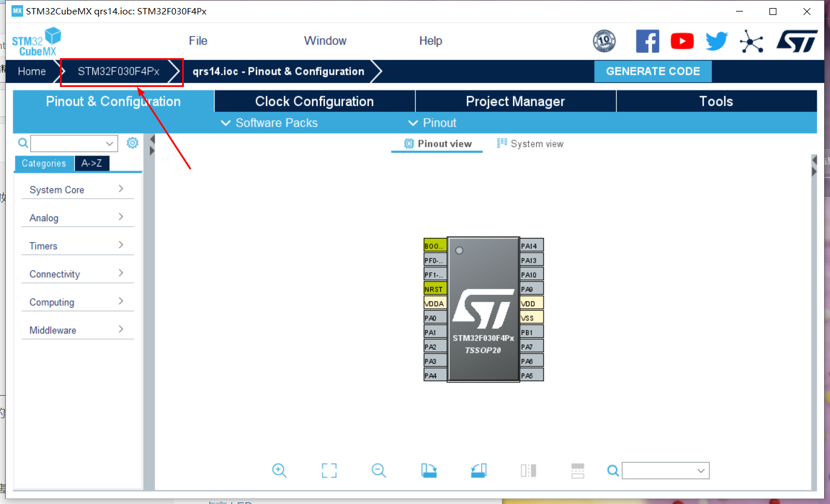Select the PB1 pin on the chip
This screenshot has width=830, height=504.
pos(532,332)
